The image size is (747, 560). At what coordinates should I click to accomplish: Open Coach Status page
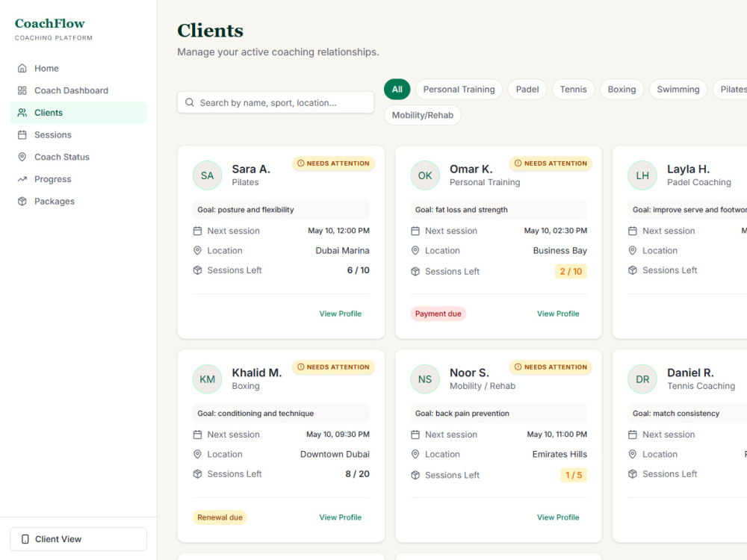(78, 157)
